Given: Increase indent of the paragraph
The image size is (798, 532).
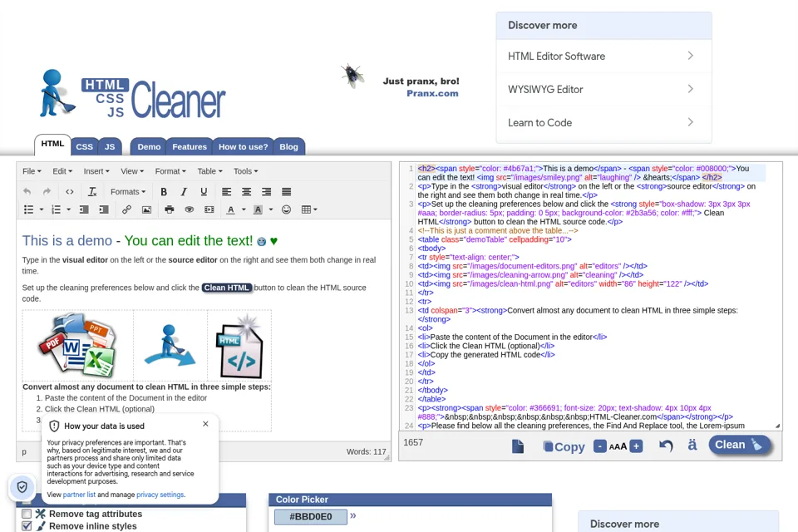Looking at the screenshot, I should (x=104, y=209).
